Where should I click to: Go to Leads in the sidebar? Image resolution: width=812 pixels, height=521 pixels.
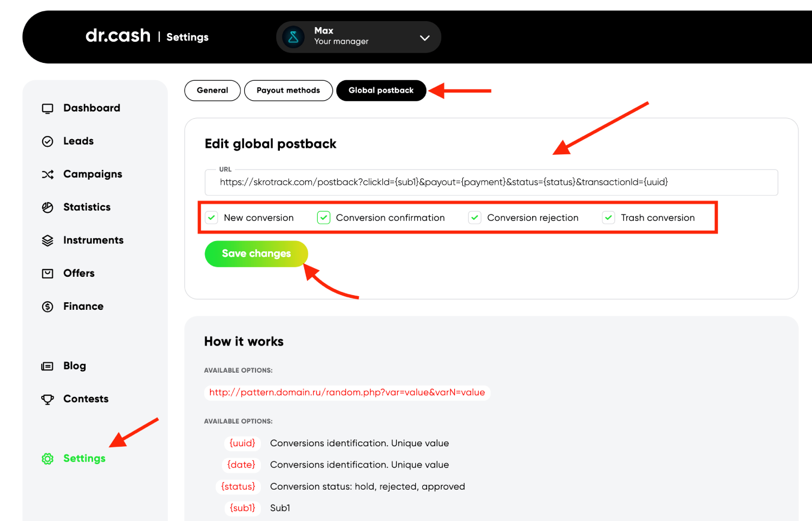(78, 141)
